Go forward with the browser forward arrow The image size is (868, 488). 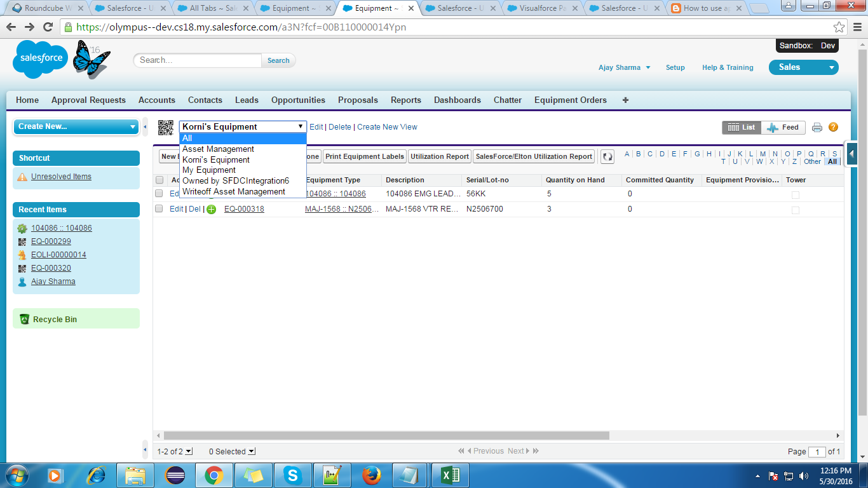[x=29, y=27]
